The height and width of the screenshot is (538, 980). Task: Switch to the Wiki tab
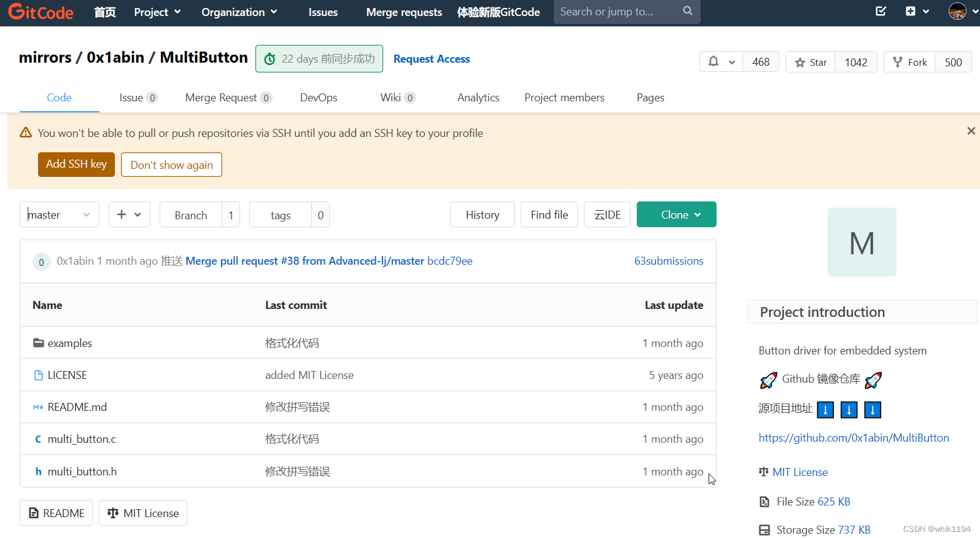398,98
